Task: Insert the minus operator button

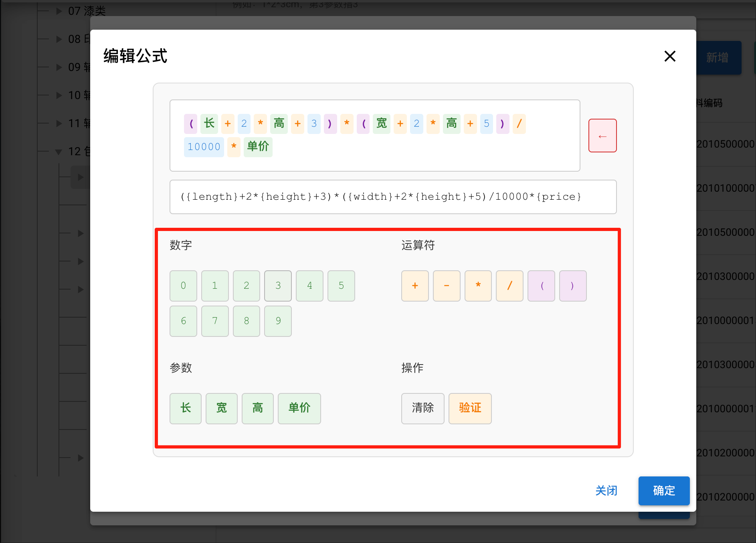Action: (x=447, y=286)
